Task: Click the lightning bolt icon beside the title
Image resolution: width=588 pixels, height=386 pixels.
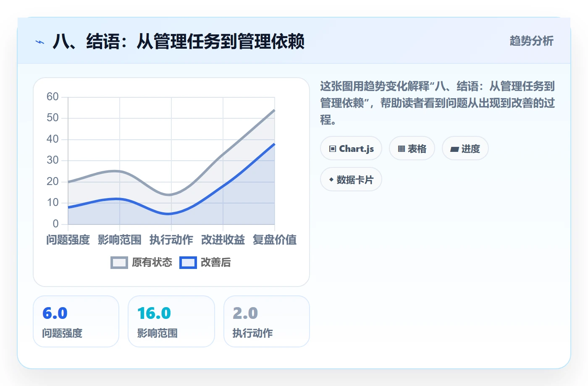Action: tap(40, 42)
